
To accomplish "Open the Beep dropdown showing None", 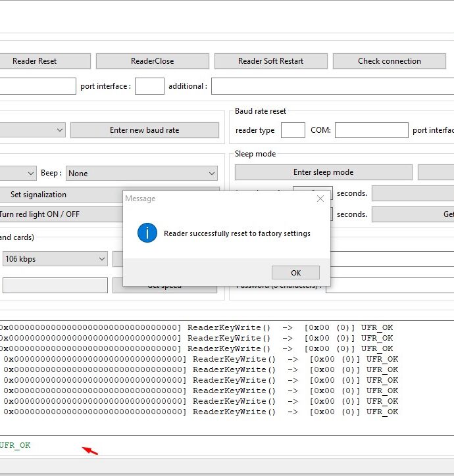I will coord(141,174).
